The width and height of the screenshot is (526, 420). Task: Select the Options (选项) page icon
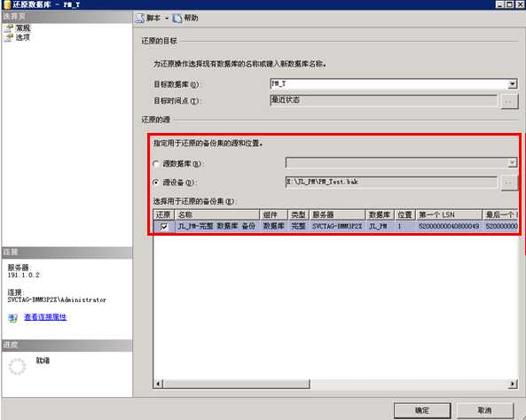click(x=9, y=37)
